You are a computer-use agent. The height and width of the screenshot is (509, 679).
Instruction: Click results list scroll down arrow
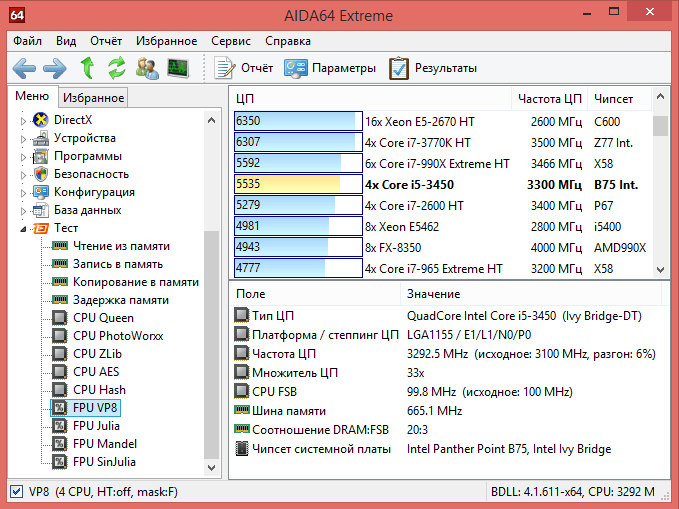click(x=660, y=269)
